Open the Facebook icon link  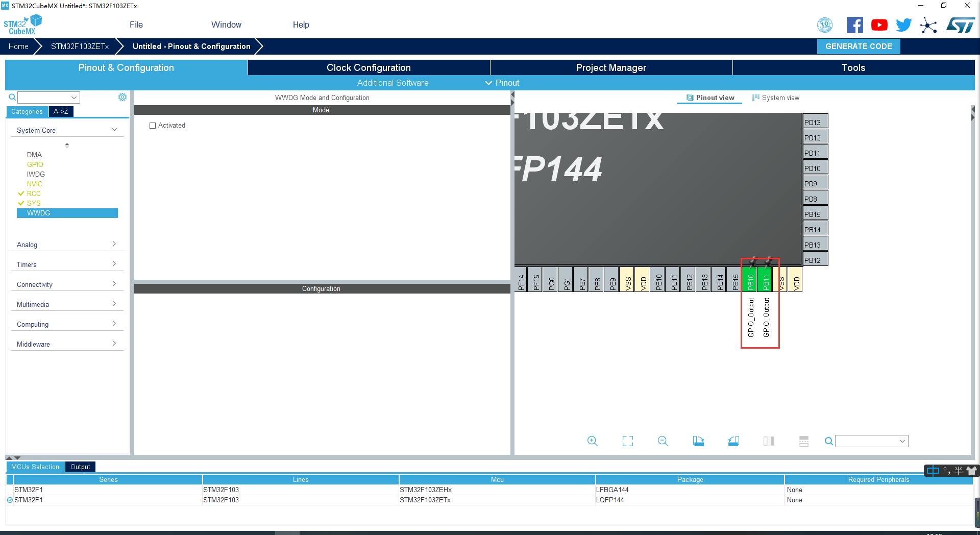coord(854,25)
